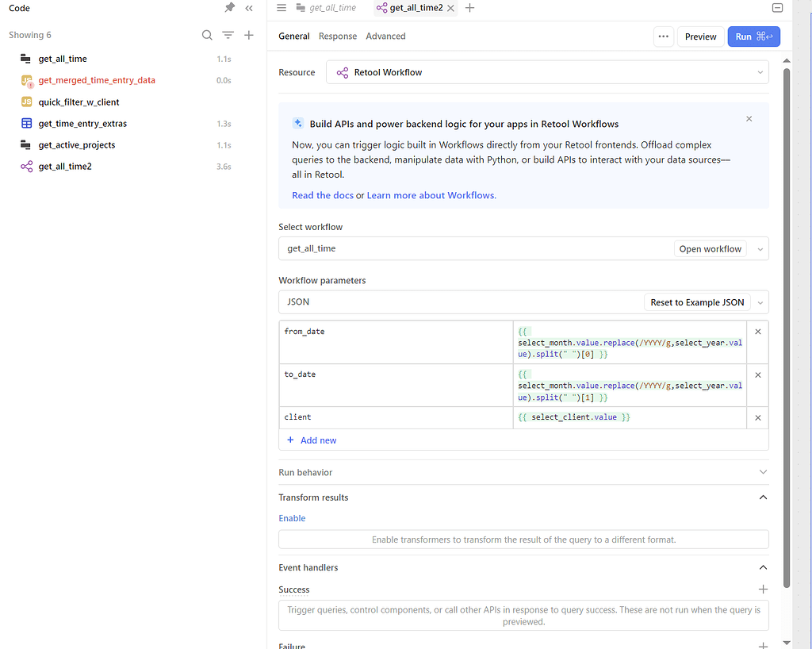Run the get_all_time2 query
Screen dimensions: 812x649
(x=753, y=36)
